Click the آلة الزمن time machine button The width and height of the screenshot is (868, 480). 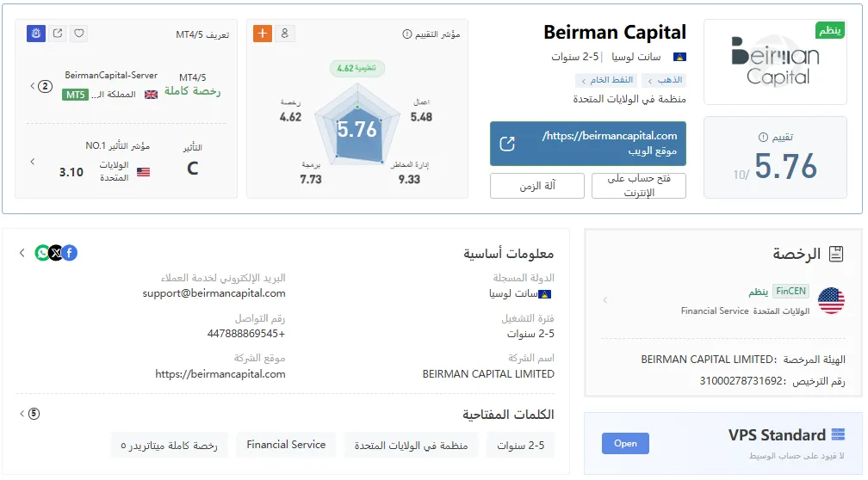[x=537, y=186]
